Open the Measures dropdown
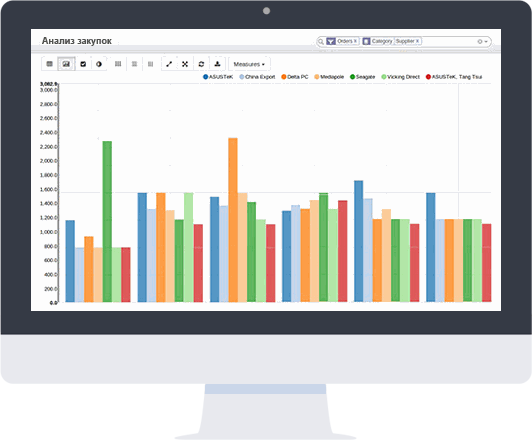 (249, 64)
